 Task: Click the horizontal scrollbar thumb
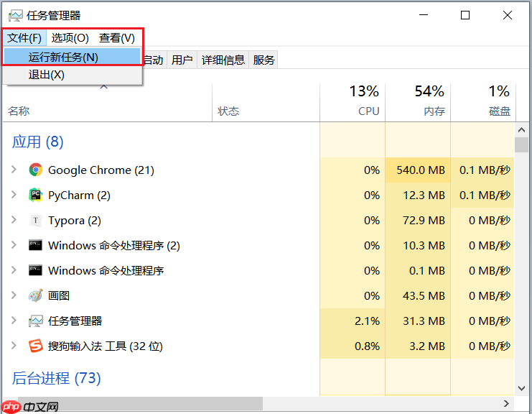pos(140,403)
